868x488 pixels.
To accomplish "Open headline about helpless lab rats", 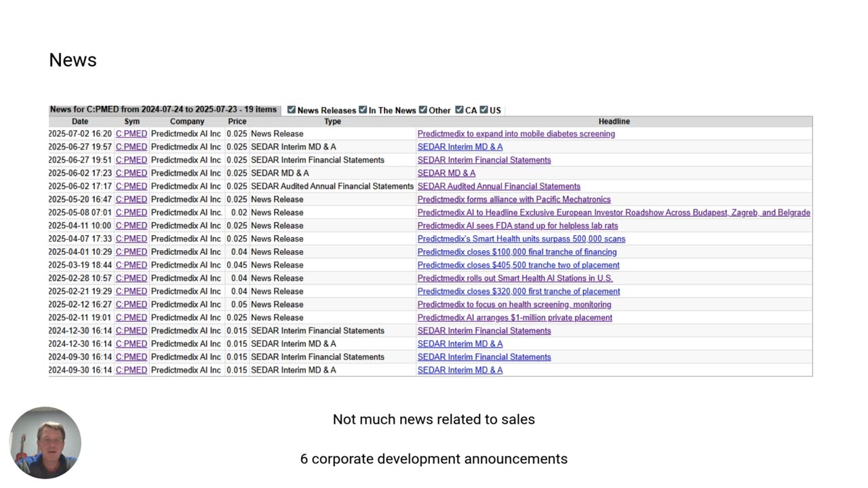I will (517, 226).
